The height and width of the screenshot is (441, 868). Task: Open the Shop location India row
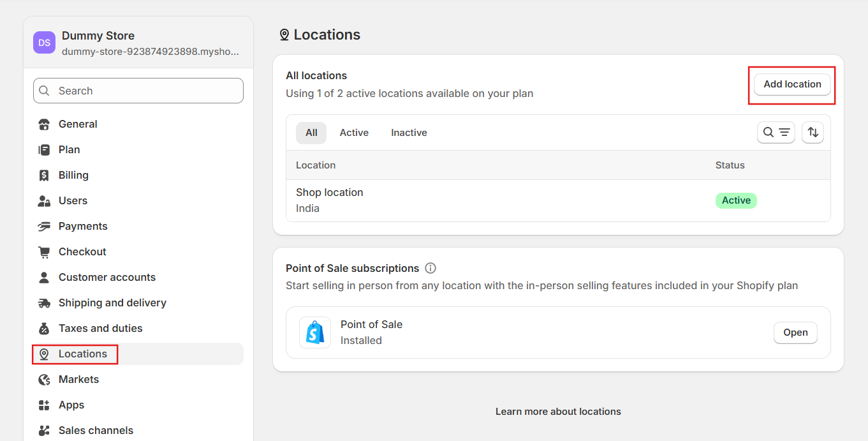[x=330, y=200]
